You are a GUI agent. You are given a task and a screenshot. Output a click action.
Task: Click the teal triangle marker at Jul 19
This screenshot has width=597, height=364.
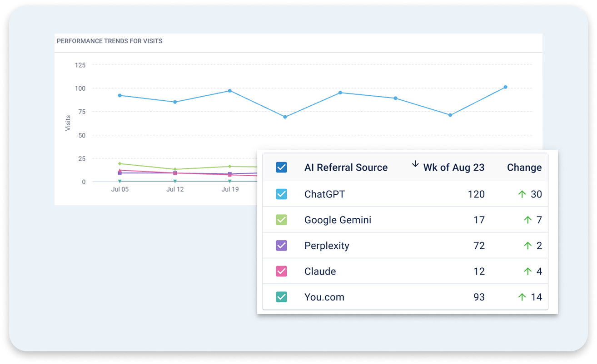click(x=230, y=182)
